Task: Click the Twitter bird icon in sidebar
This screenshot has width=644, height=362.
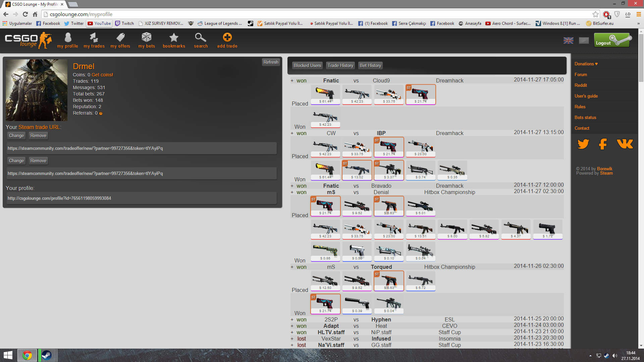Action: click(x=583, y=144)
